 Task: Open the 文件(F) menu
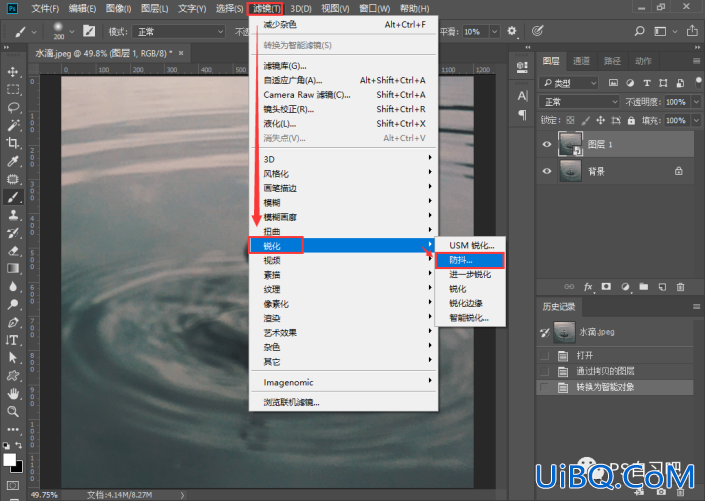(45, 9)
